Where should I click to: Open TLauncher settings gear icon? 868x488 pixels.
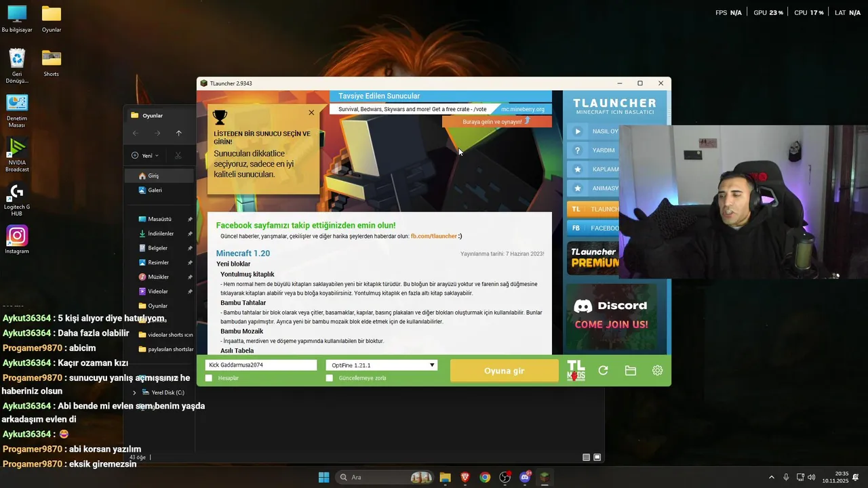(x=657, y=371)
